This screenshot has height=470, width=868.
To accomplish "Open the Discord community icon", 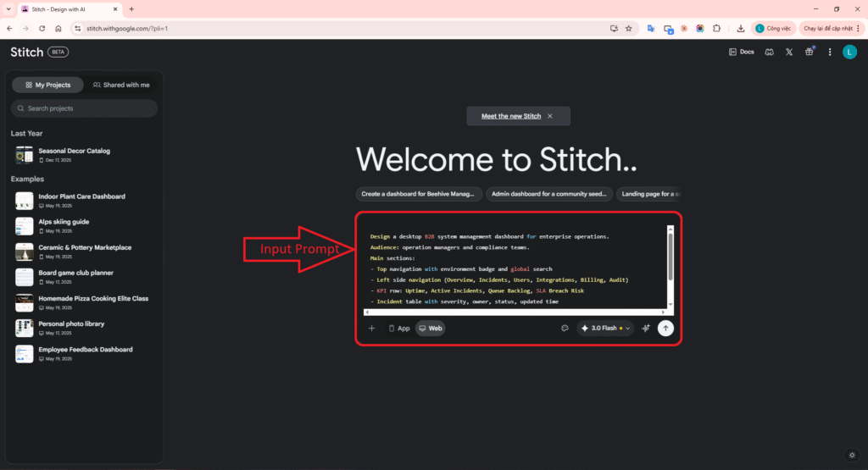I will coord(769,52).
